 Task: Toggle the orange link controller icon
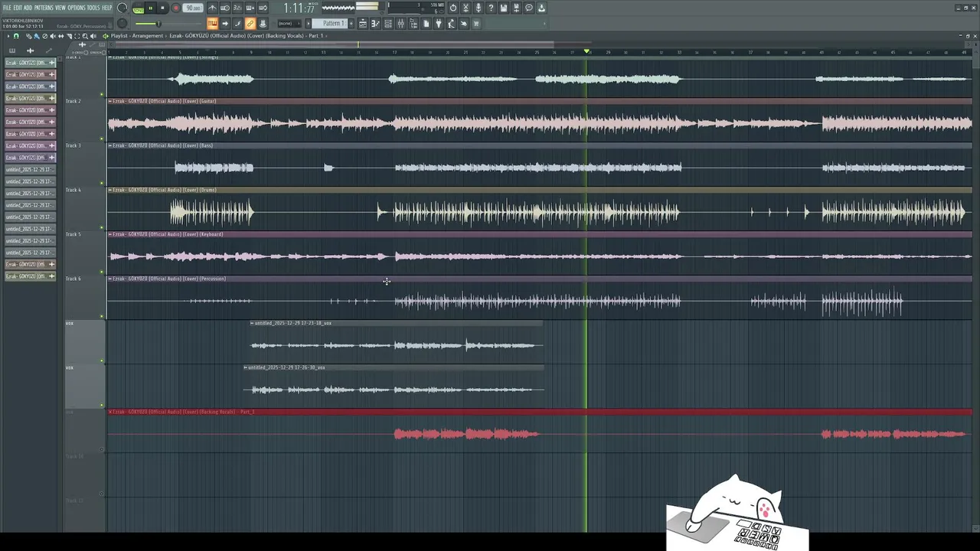pos(250,24)
